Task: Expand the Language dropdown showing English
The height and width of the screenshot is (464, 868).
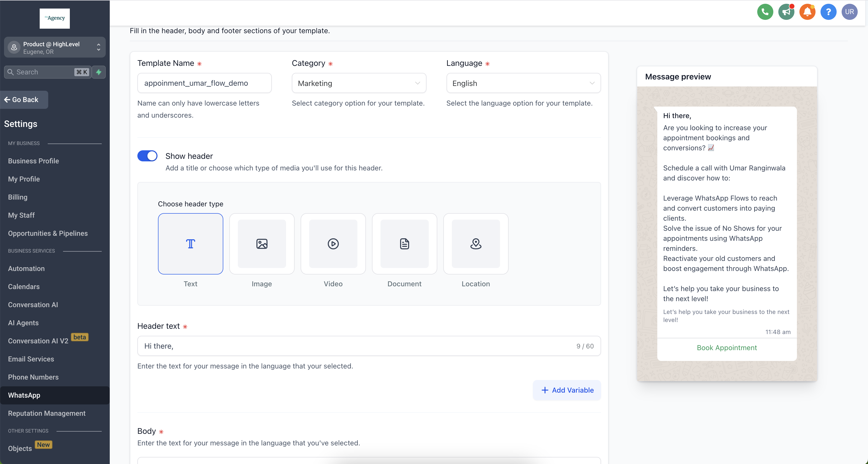Action: point(523,83)
